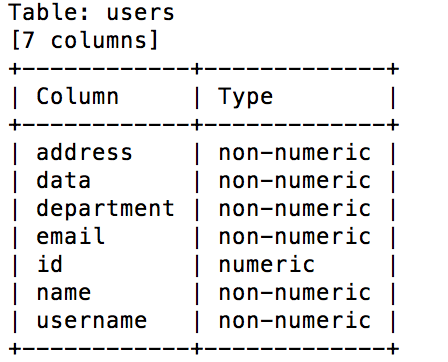
Task: Click 'non-numeric' type in data row
Action: click(x=295, y=181)
